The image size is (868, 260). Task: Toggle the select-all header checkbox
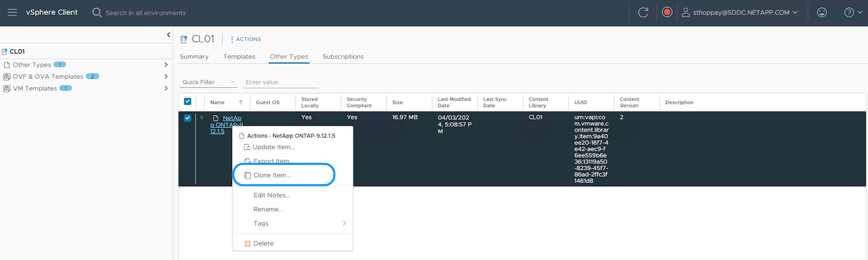tap(187, 102)
